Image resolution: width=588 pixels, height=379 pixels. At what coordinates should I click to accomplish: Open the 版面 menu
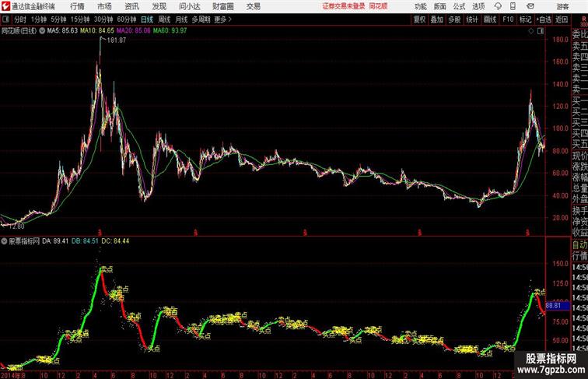pos(440,6)
